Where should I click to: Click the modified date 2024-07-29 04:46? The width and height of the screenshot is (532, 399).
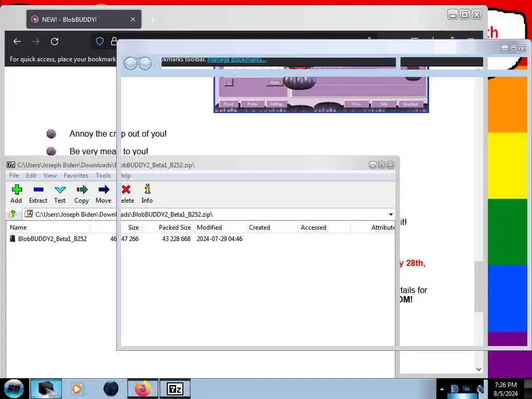tap(220, 239)
